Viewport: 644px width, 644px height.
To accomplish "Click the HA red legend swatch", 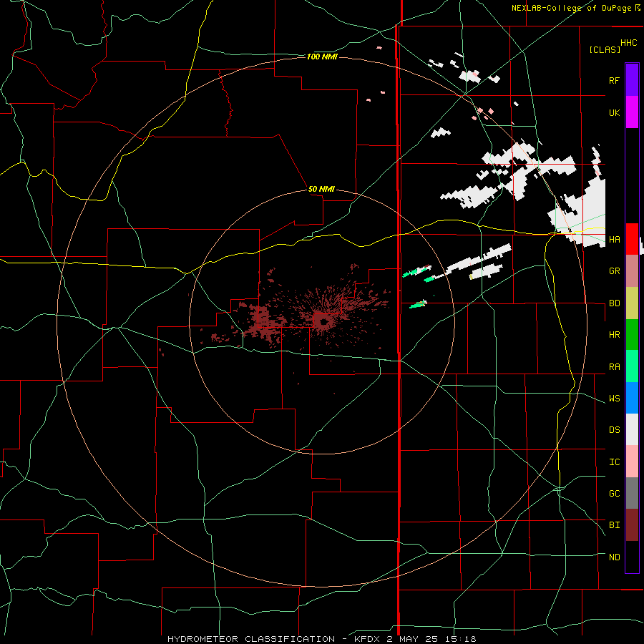I will [632, 239].
